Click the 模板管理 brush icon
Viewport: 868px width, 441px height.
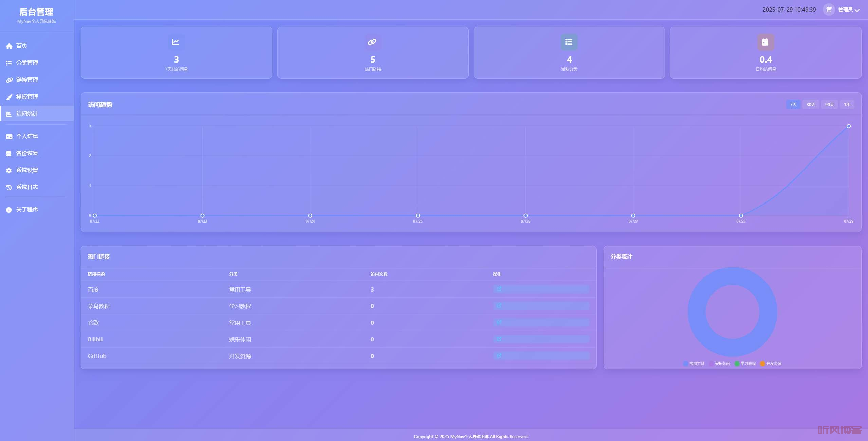coord(9,97)
